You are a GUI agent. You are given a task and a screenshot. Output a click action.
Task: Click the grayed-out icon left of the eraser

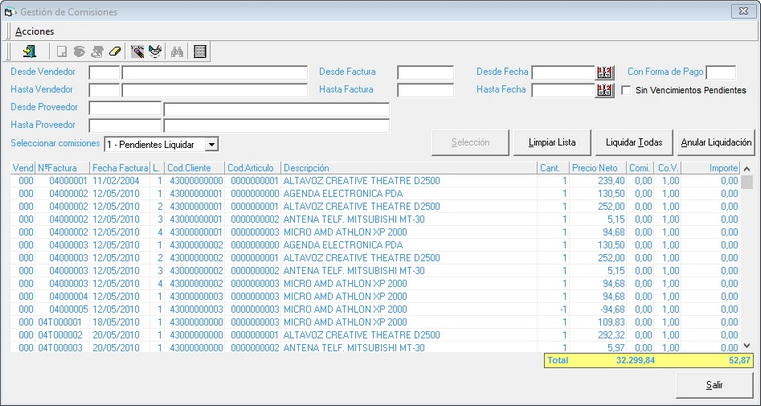pos(97,51)
